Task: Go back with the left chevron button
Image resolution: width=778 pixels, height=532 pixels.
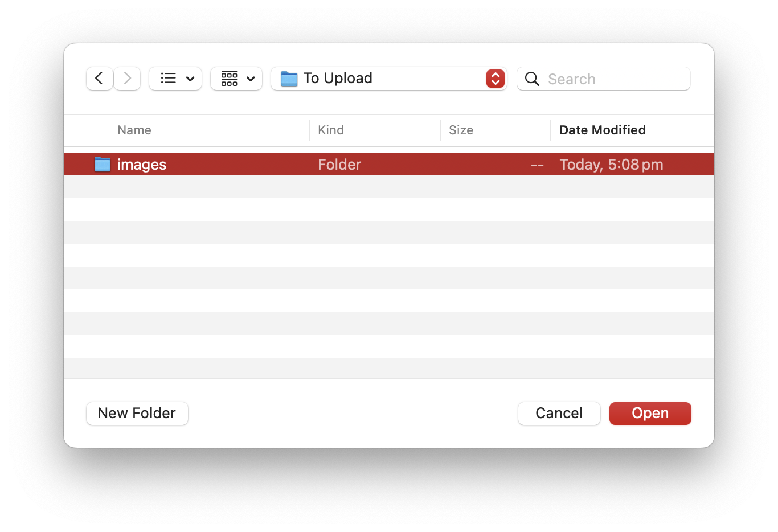Action: (99, 79)
